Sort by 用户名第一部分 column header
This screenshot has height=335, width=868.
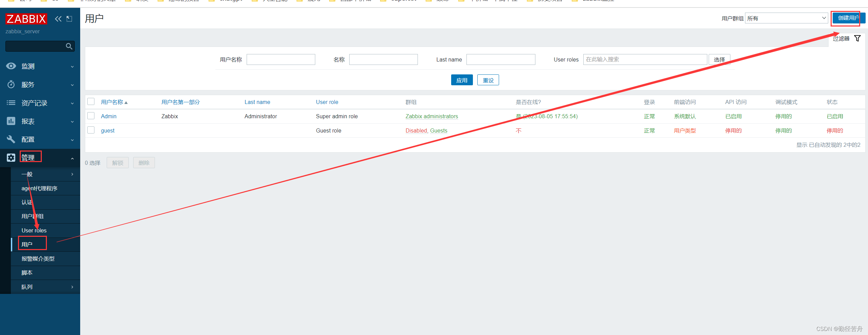[x=180, y=102]
